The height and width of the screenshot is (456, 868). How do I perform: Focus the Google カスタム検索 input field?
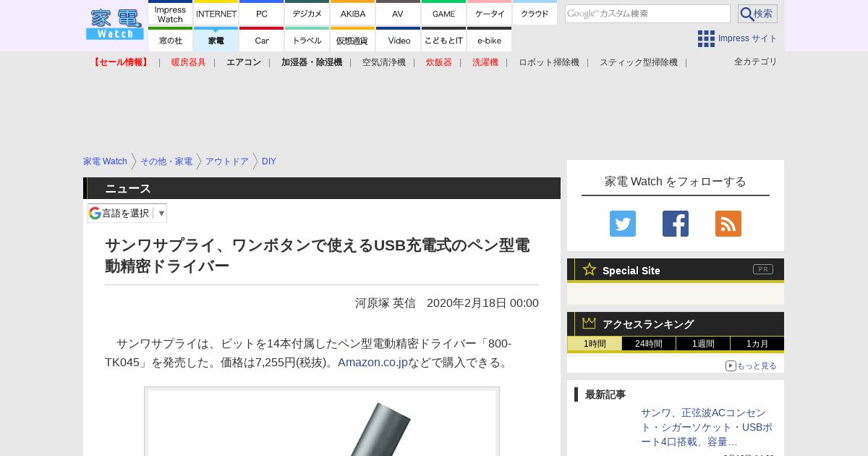click(647, 14)
